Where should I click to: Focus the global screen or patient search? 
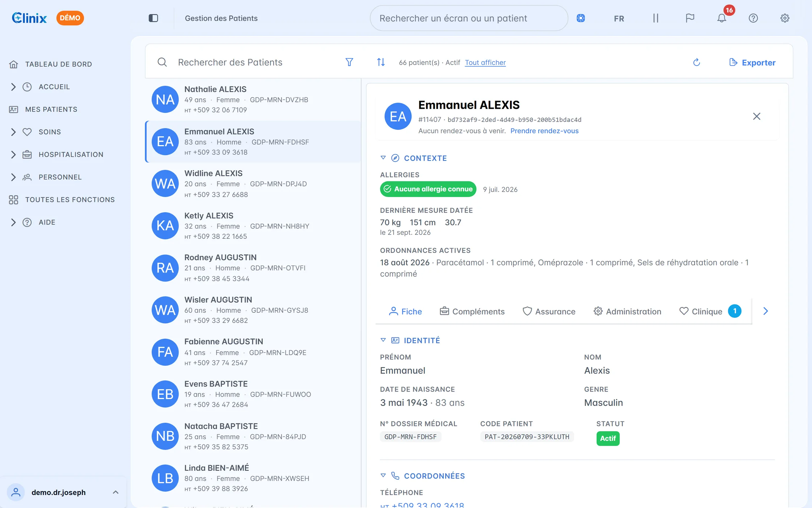(469, 18)
